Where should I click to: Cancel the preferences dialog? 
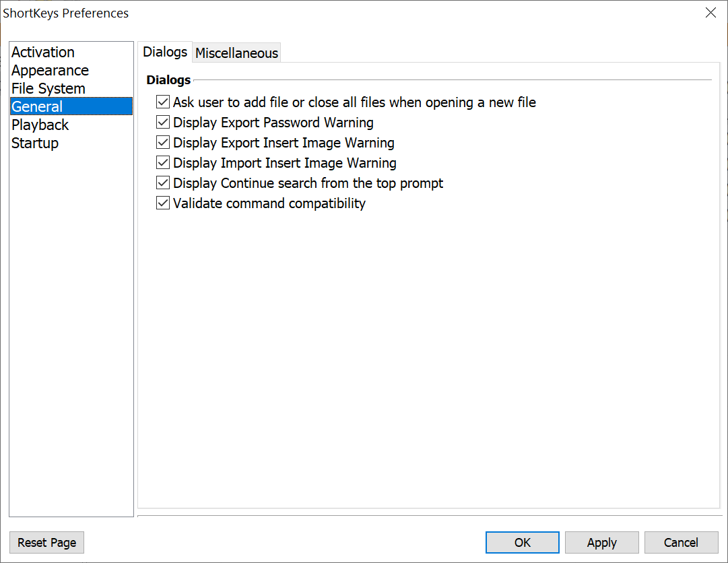(681, 543)
